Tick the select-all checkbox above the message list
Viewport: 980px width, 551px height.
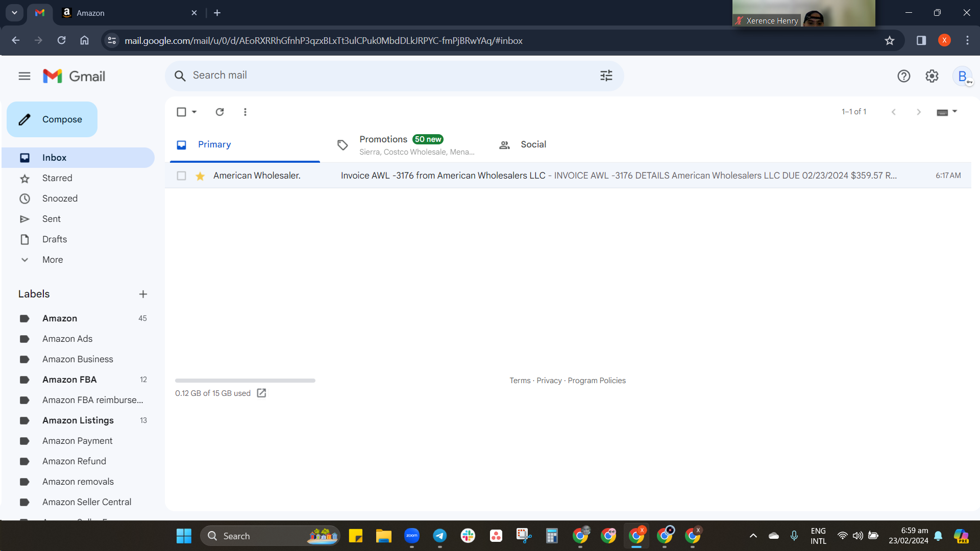181,112
